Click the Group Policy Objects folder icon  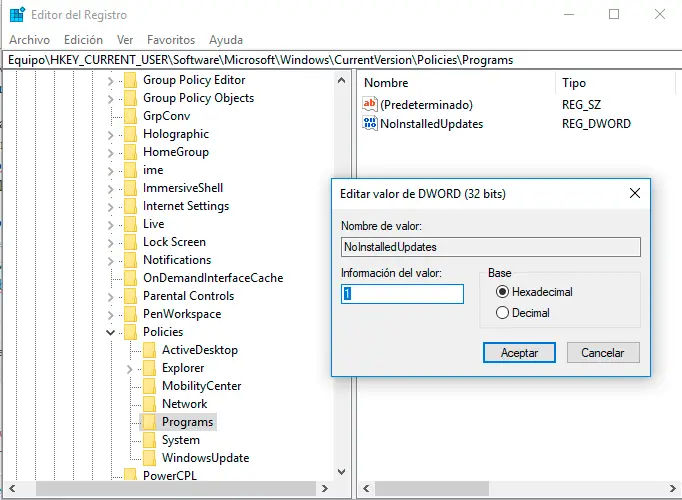tap(130, 98)
